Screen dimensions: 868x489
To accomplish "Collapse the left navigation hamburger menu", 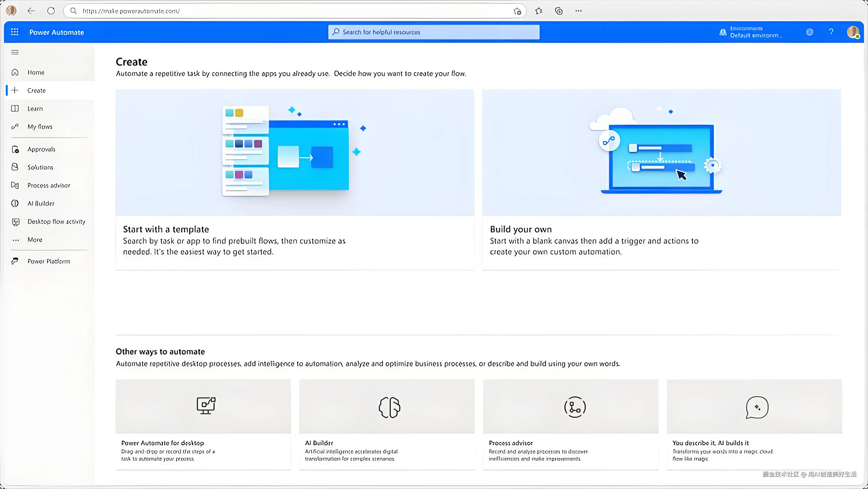I will (15, 52).
